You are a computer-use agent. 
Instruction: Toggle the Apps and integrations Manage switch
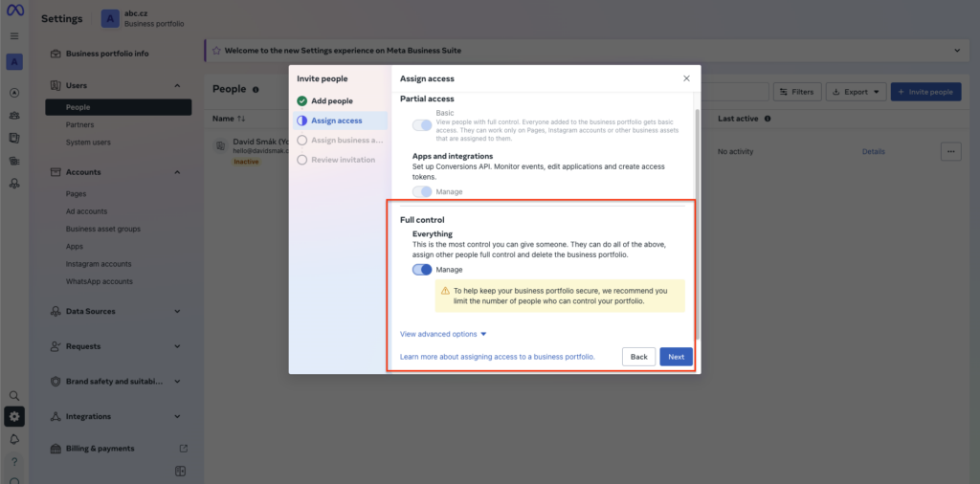coord(422,191)
